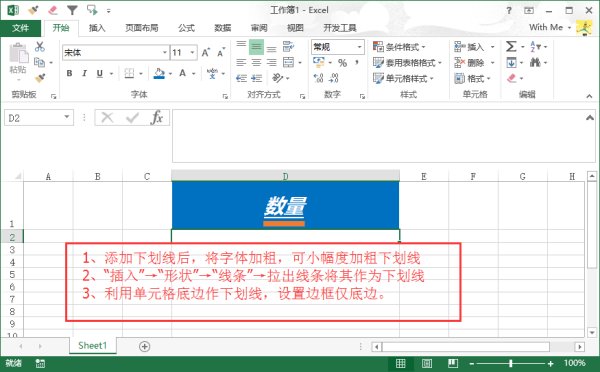Image resolution: width=600 pixels, height=372 pixels.
Task: Open 套用表格格式 table format menu
Action: 407,62
